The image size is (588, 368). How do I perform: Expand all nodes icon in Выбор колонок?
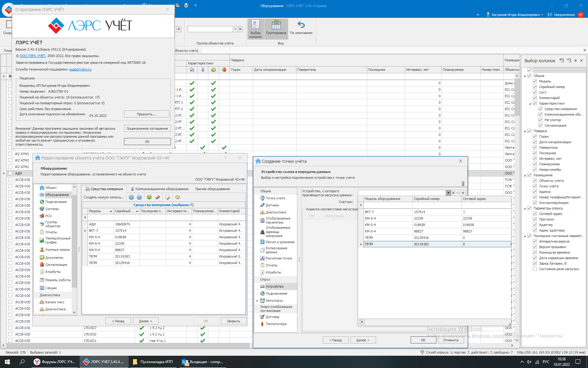[x=561, y=60]
